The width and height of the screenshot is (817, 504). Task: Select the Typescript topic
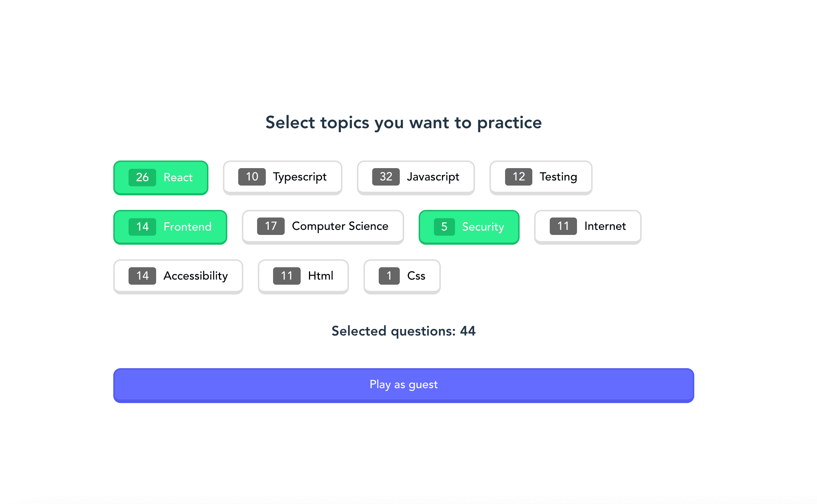click(x=283, y=178)
